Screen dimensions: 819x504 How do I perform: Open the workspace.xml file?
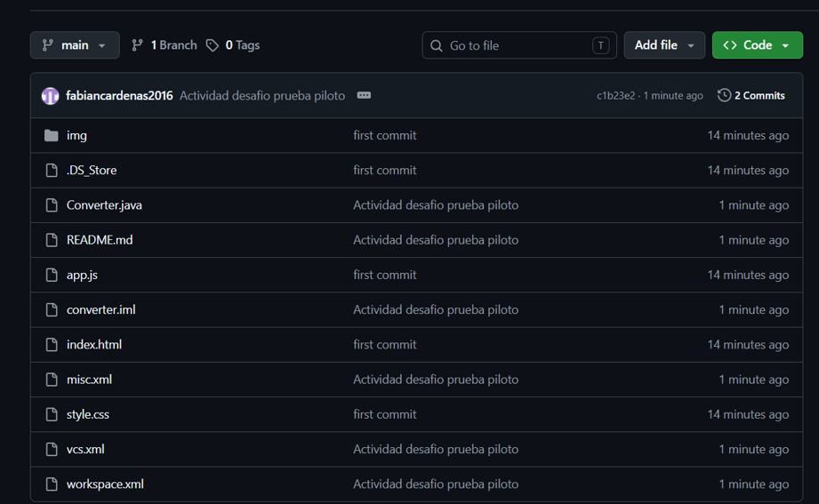[105, 484]
